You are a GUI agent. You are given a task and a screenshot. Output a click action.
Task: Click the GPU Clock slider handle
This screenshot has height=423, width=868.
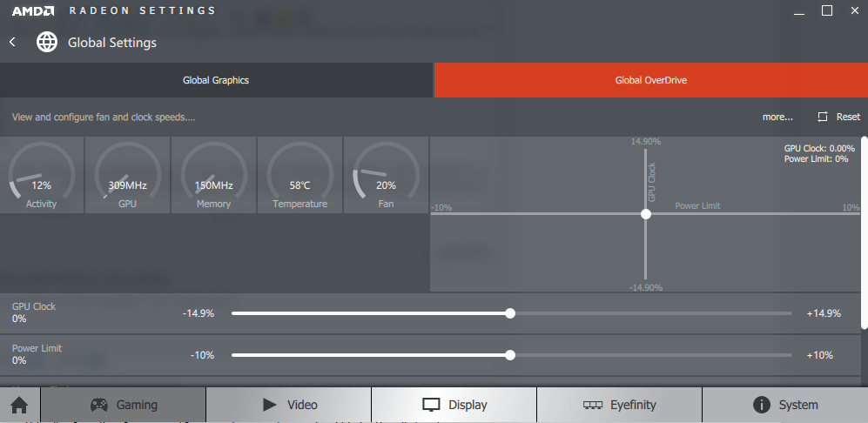[510, 313]
